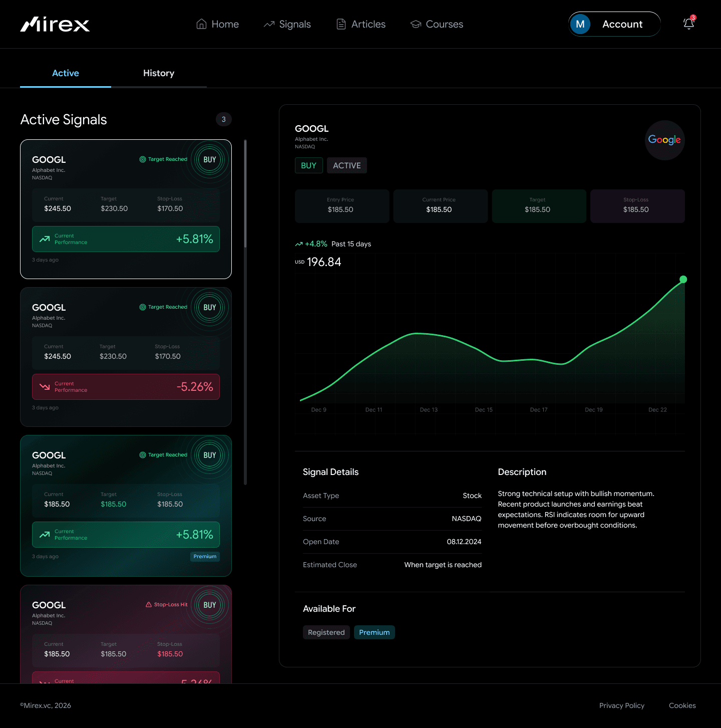Click the -5.26% performance bar on the $245.50 card
The height and width of the screenshot is (728, 721).
[x=126, y=387]
